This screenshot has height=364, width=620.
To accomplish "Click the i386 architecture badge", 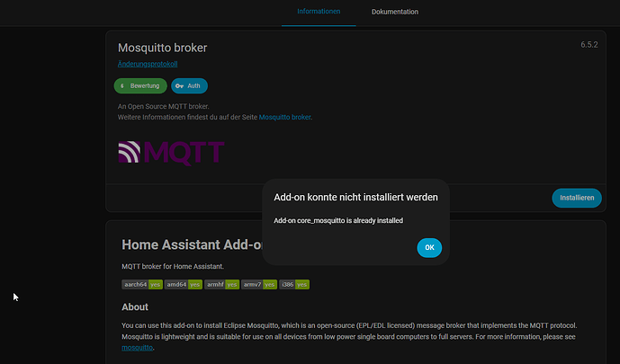I will [294, 284].
